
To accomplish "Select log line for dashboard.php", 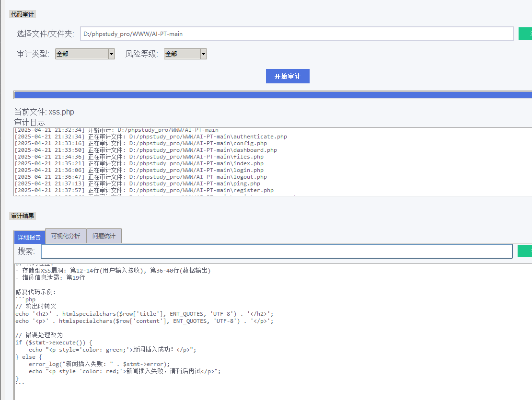I will click(x=146, y=150).
